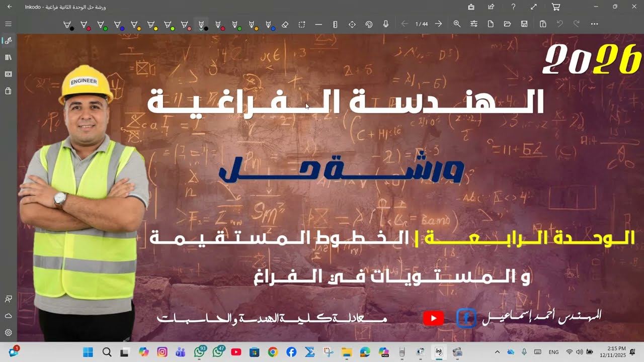Go to the next page

(x=439, y=24)
